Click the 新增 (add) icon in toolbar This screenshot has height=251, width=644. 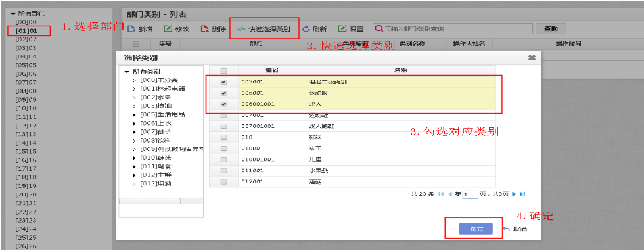(x=131, y=29)
